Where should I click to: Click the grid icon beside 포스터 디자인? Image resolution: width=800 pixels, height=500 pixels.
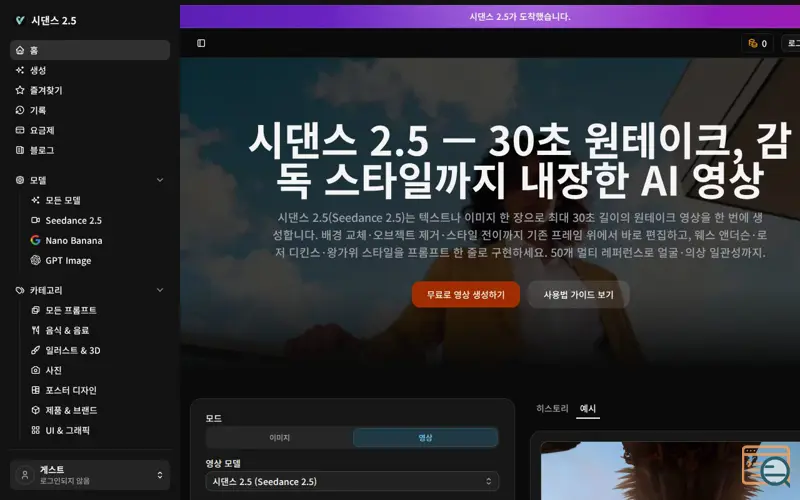pos(35,390)
